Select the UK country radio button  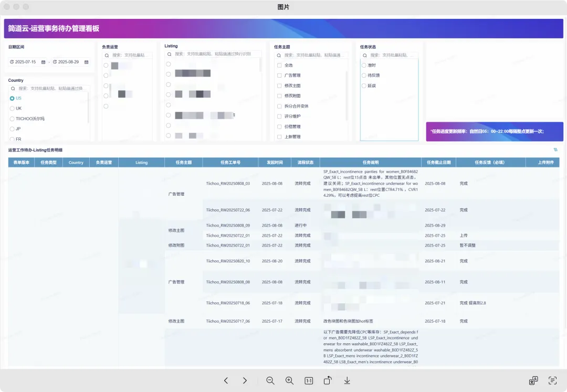click(12, 109)
